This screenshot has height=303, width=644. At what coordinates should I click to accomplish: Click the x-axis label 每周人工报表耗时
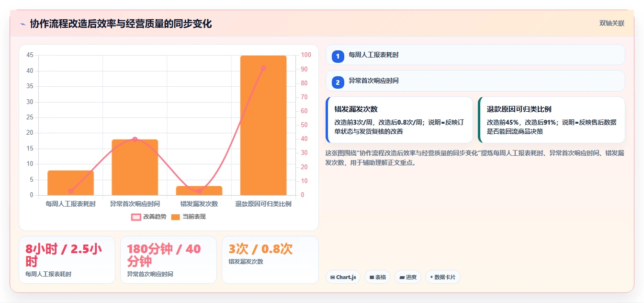(70, 204)
